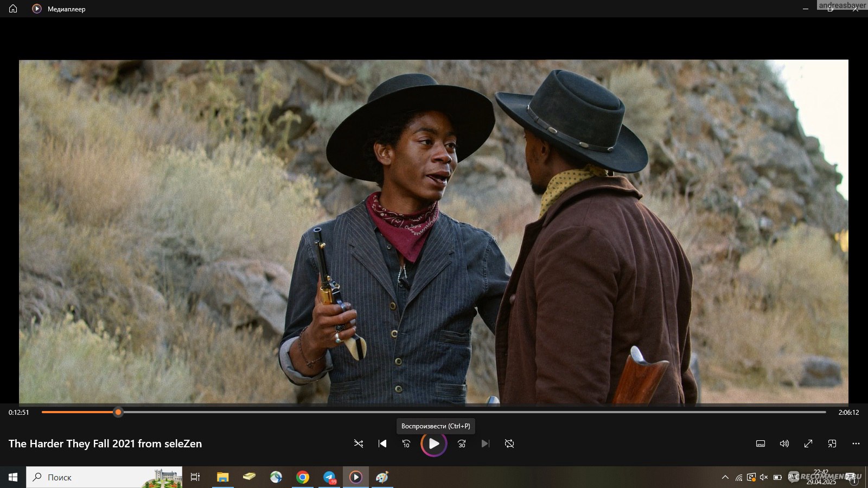Viewport: 868px width, 488px height.
Task: Click the seek bar playhead at 0:12:51
Action: [118, 412]
